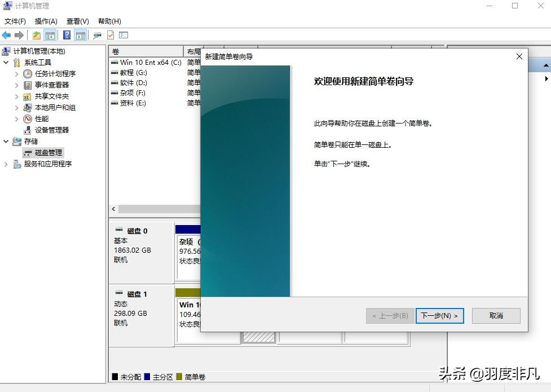Click the Forward navigation arrow
Viewport: 551px width, 392px height.
coord(19,34)
